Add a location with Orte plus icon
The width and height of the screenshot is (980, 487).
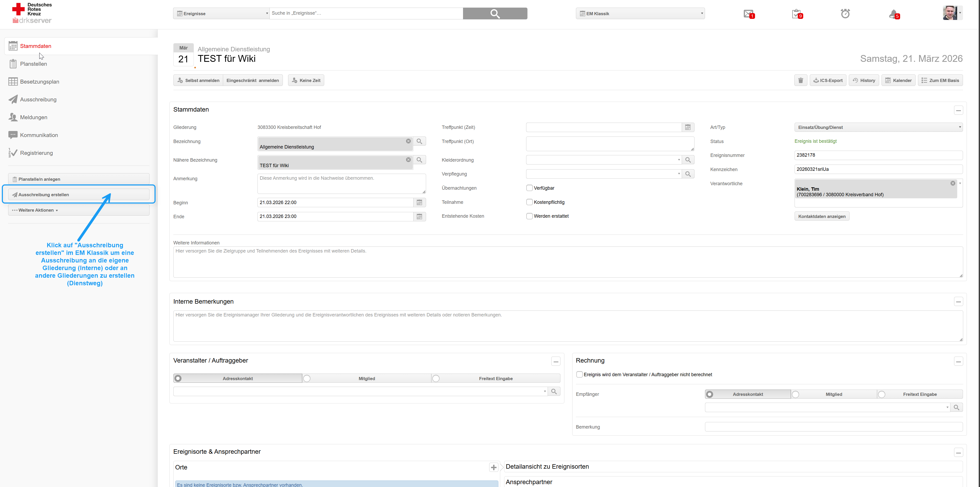493,468
